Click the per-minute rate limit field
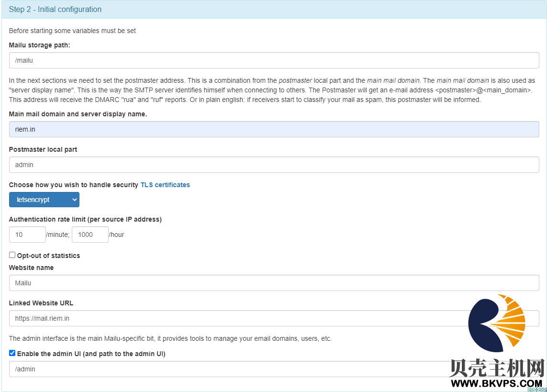The width and height of the screenshot is (547, 392). tap(27, 235)
